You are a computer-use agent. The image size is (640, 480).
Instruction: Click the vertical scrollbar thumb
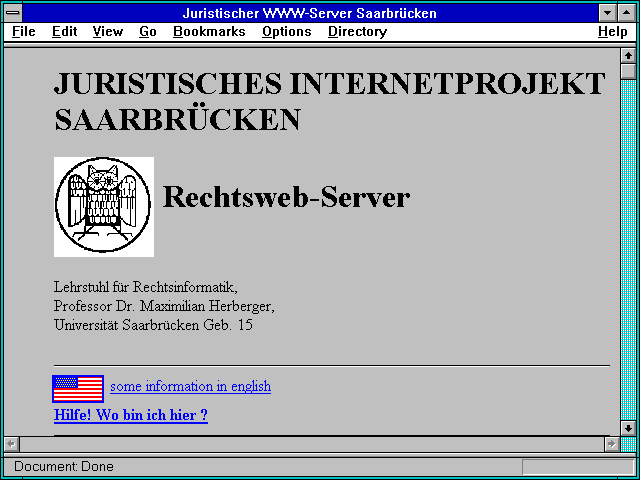[x=628, y=71]
